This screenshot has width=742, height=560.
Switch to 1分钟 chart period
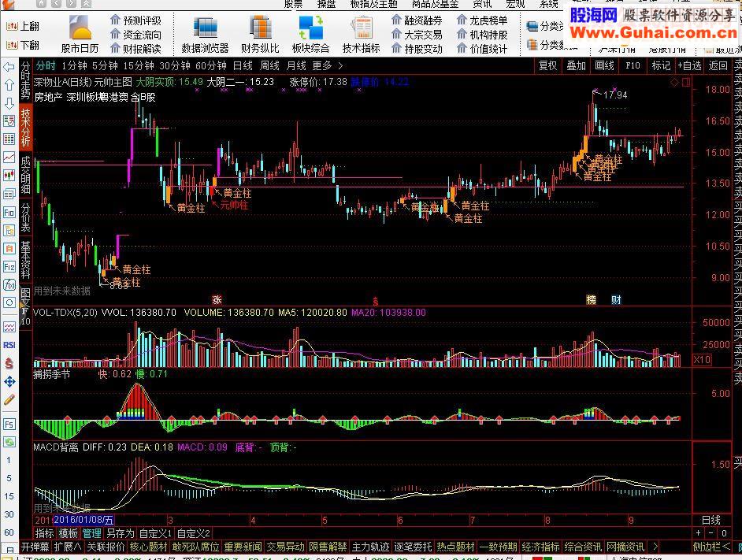point(74,66)
